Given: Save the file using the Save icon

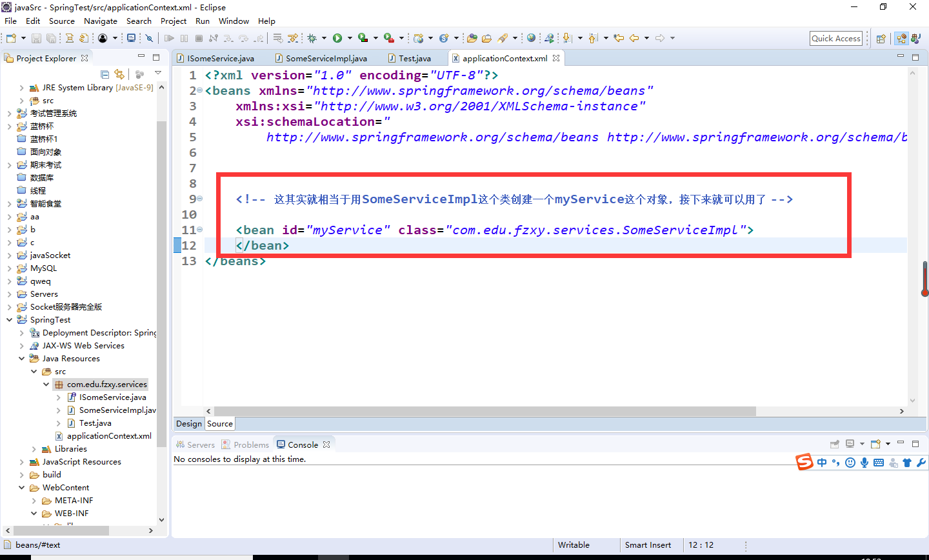Looking at the screenshot, I should click(36, 38).
